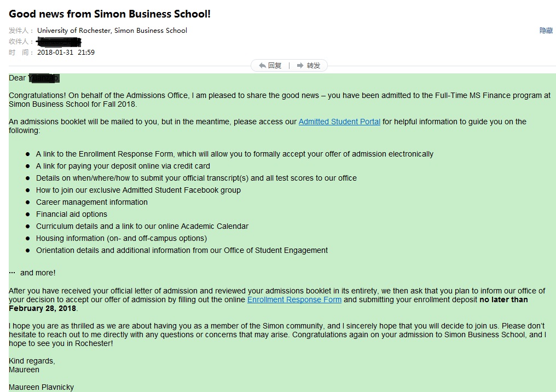Click the forward arrow icon

coord(300,66)
